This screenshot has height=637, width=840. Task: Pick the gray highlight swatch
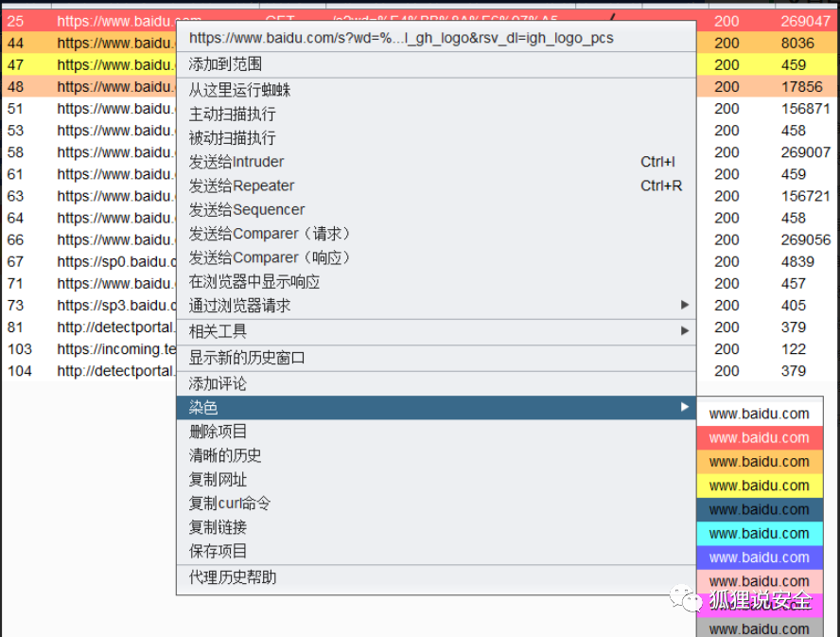click(x=760, y=628)
